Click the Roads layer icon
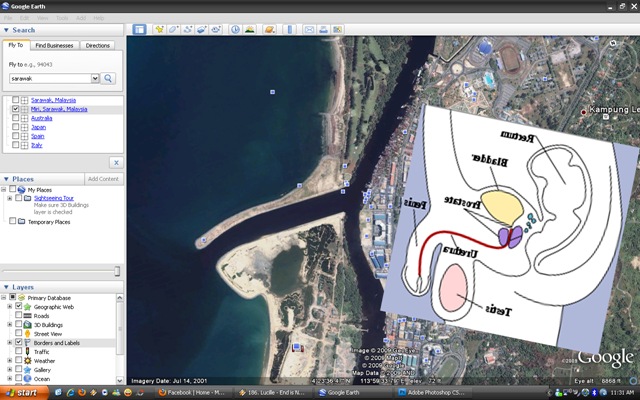This screenshot has width=640, height=400. point(27,316)
